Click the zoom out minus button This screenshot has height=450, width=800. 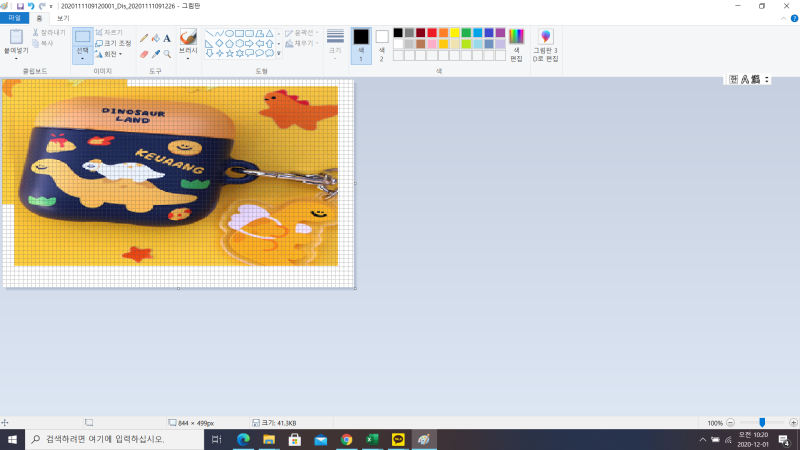click(731, 422)
